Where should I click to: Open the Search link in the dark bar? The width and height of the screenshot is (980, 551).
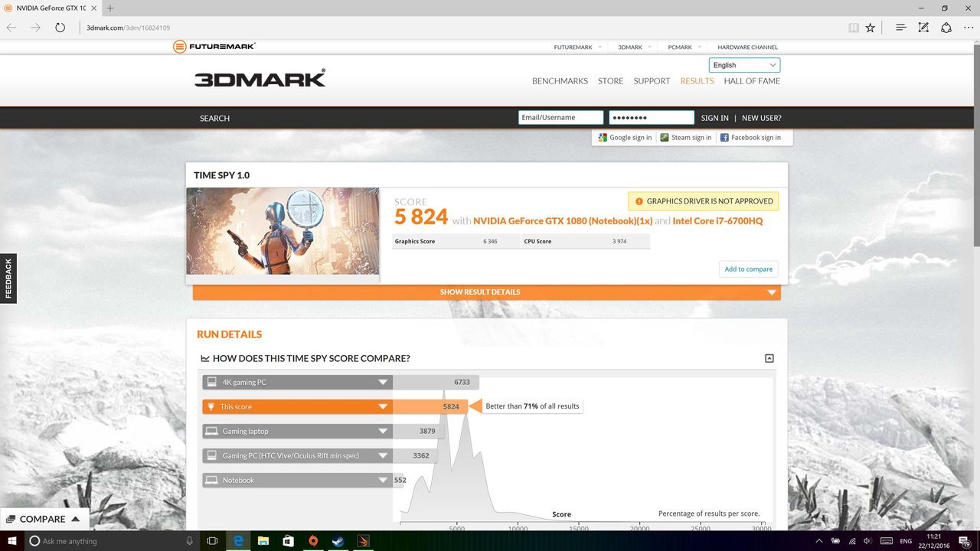point(215,118)
